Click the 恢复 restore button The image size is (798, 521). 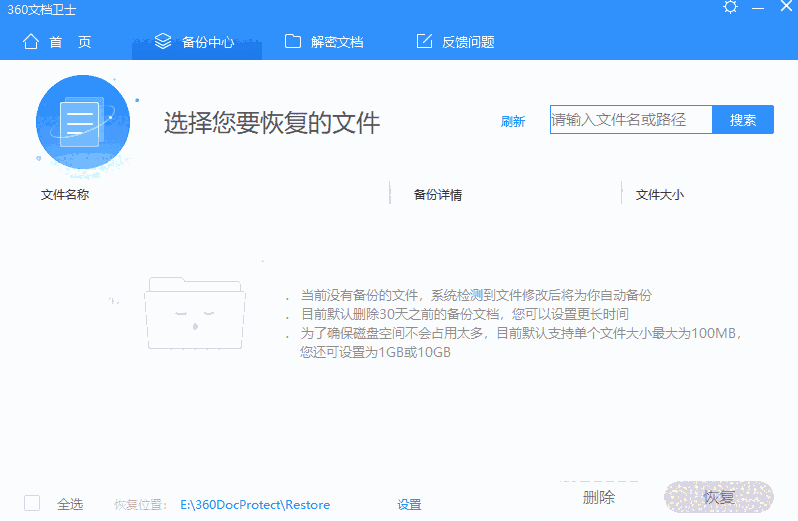(x=719, y=497)
